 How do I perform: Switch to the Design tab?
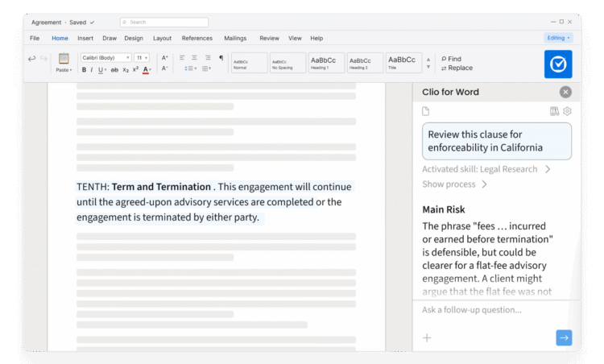pyautogui.click(x=134, y=38)
